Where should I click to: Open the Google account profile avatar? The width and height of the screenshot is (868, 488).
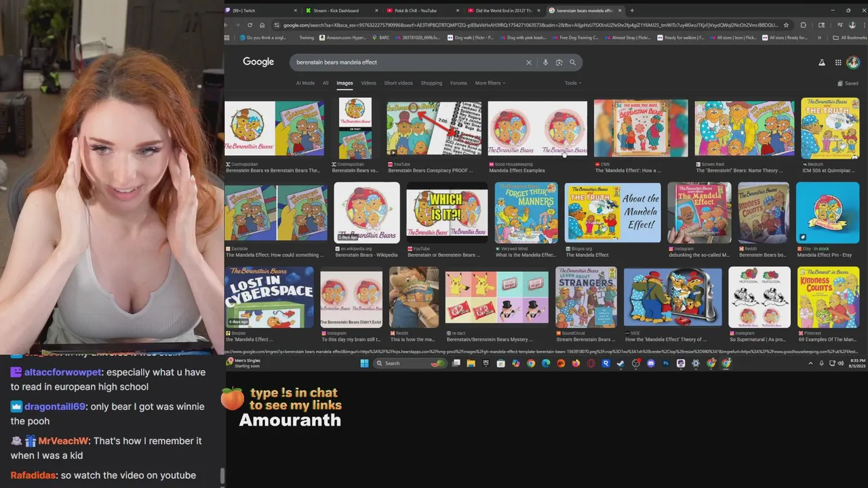tap(853, 62)
